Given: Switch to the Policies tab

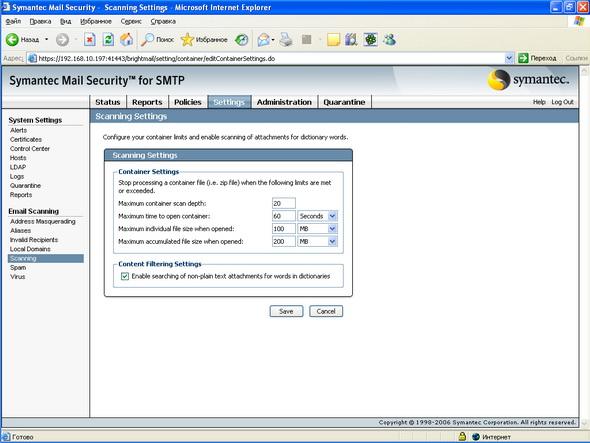Looking at the screenshot, I should (188, 102).
